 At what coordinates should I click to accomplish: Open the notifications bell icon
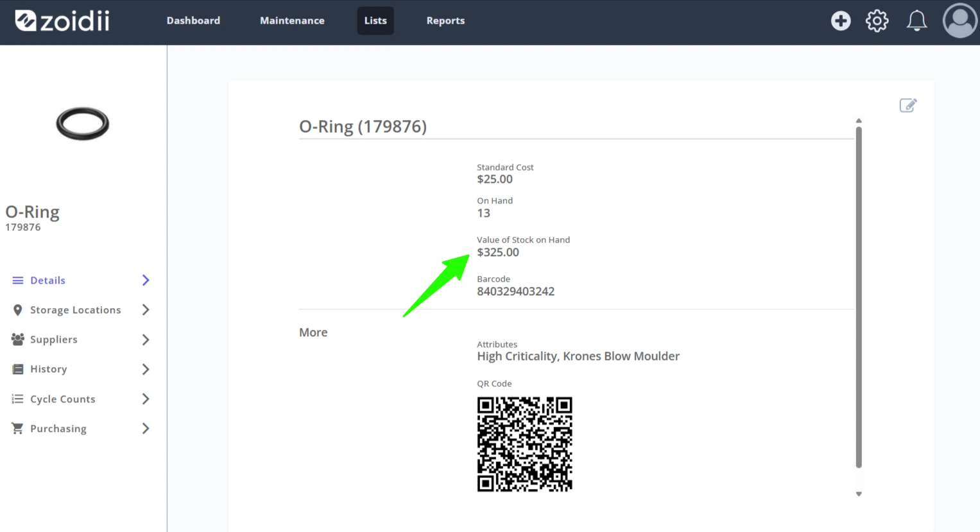point(916,21)
